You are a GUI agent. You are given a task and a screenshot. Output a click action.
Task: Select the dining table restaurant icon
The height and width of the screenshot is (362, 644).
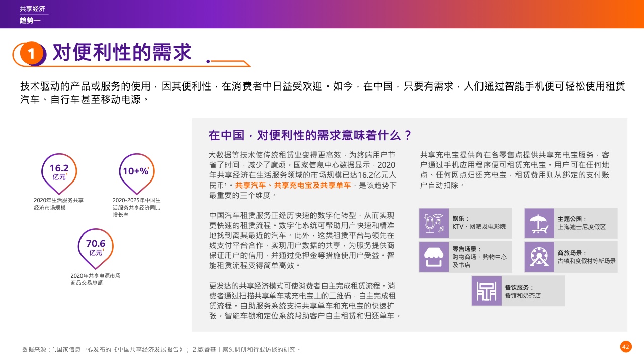click(486, 291)
